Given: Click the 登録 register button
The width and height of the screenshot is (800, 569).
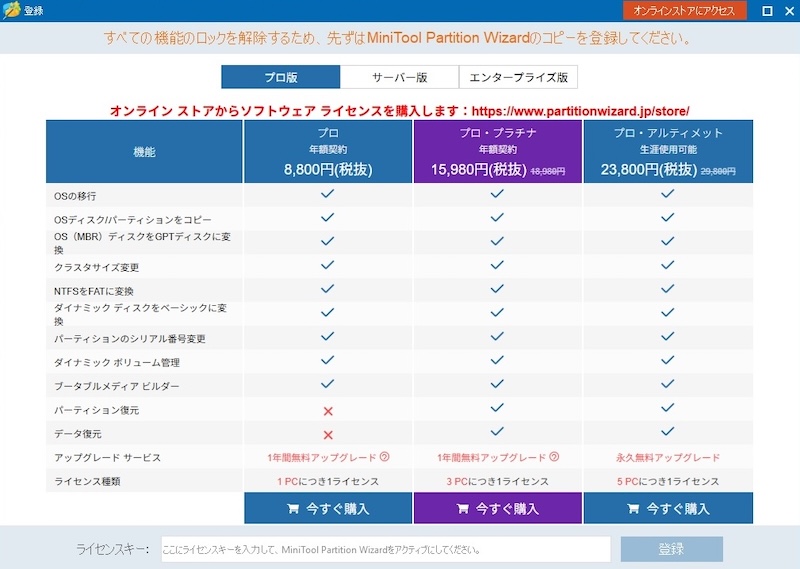Looking at the screenshot, I should [x=671, y=549].
